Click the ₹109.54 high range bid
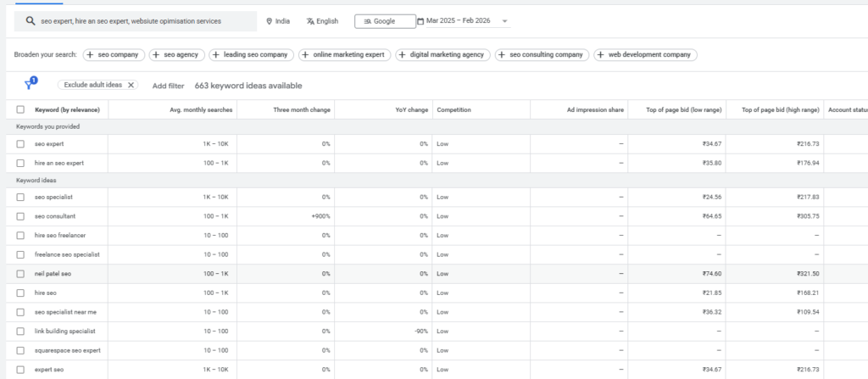868x379 pixels. (x=808, y=313)
